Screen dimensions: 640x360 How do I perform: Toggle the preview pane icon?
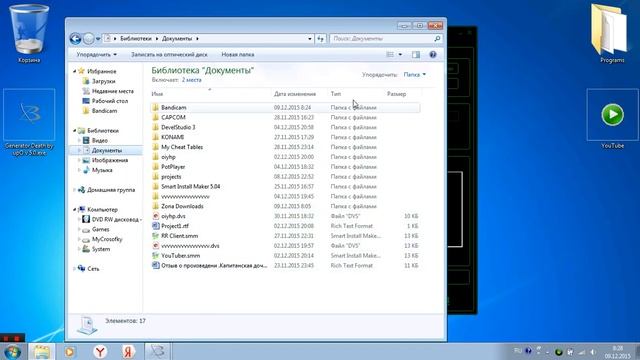click(416, 54)
